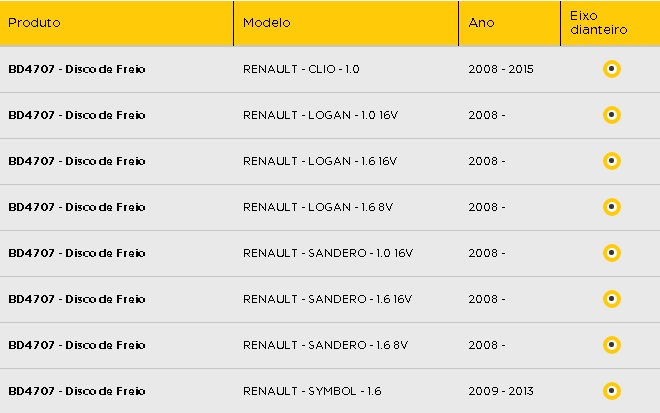This screenshot has height=413, width=660.
Task: Click the Eixo dianteiro column header
Action: coord(599,23)
